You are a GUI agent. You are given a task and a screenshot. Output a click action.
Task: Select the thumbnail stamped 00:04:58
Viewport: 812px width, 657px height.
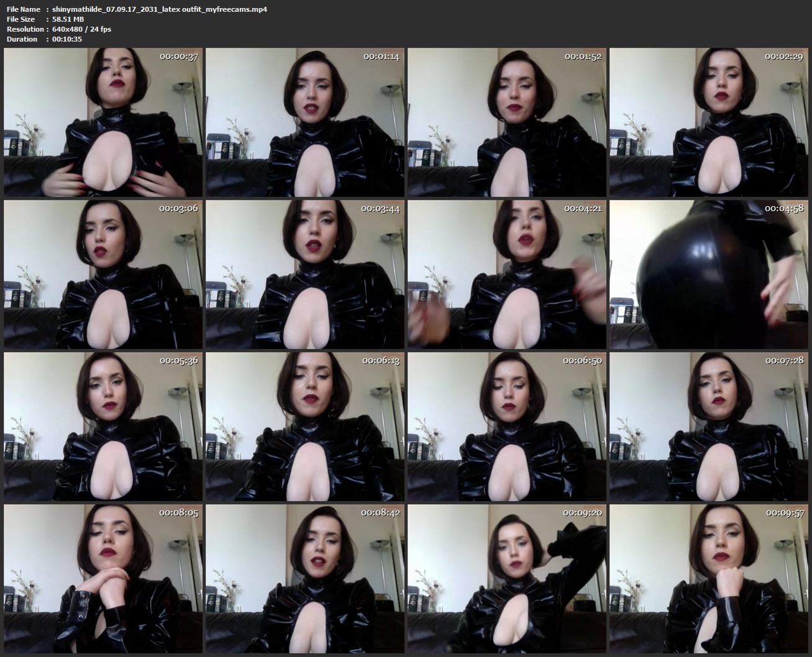click(709, 274)
